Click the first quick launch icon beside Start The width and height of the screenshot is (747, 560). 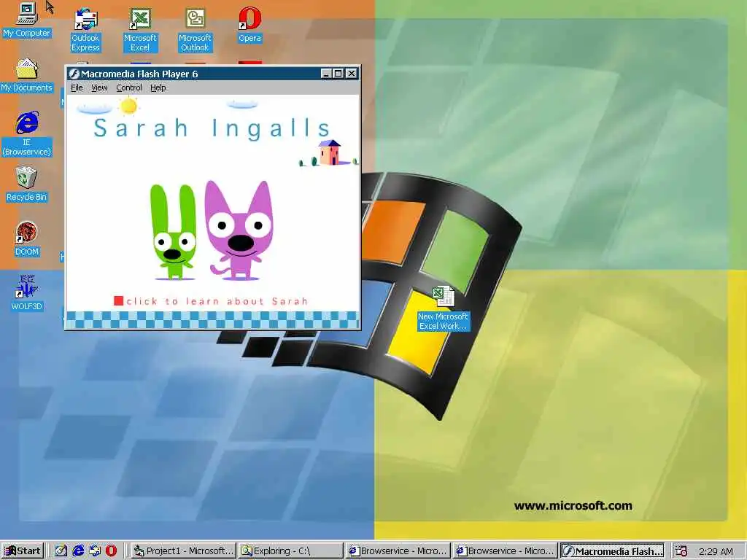click(61, 551)
